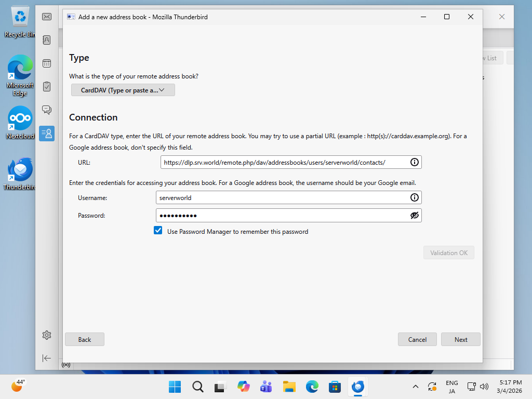Open Address Book space in sidebar

[x=47, y=40]
